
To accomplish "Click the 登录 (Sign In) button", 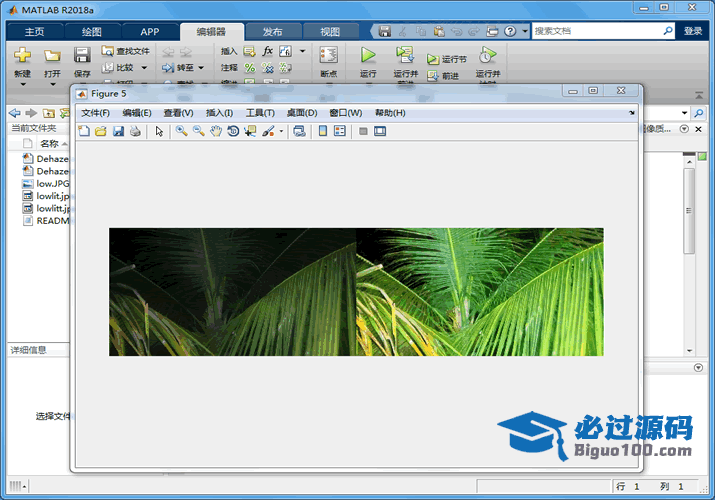I will click(693, 31).
